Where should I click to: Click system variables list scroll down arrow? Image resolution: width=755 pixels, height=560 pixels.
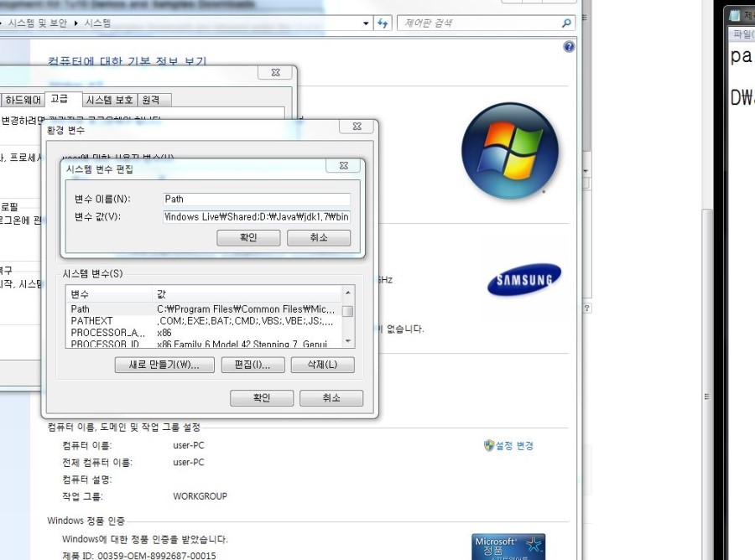pos(347,340)
